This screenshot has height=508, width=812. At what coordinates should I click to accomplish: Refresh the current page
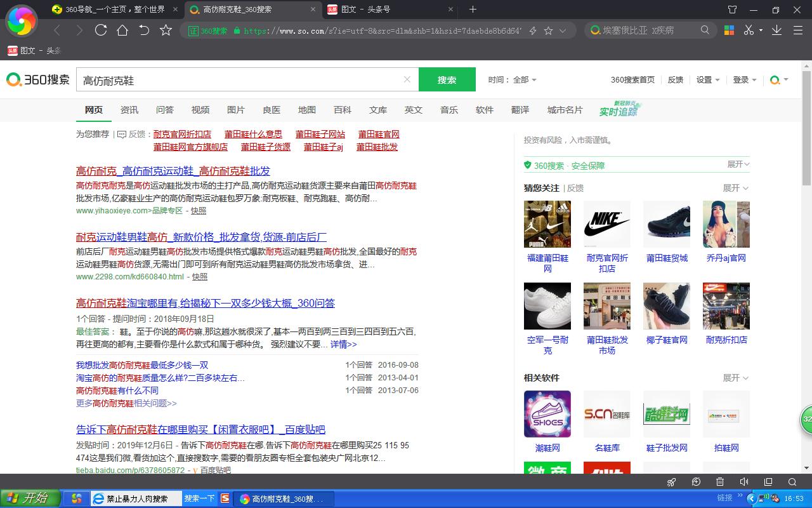(x=101, y=30)
